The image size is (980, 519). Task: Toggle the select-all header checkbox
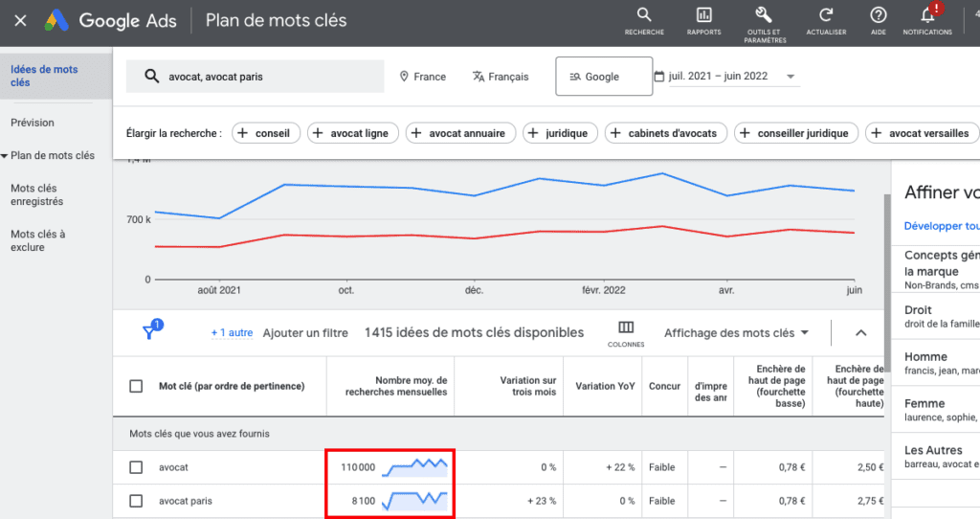[136, 387]
